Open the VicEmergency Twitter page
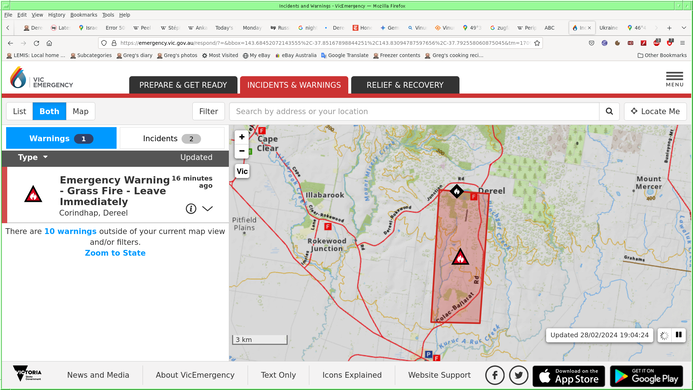Viewport: 693px width, 390px height. [x=518, y=375]
